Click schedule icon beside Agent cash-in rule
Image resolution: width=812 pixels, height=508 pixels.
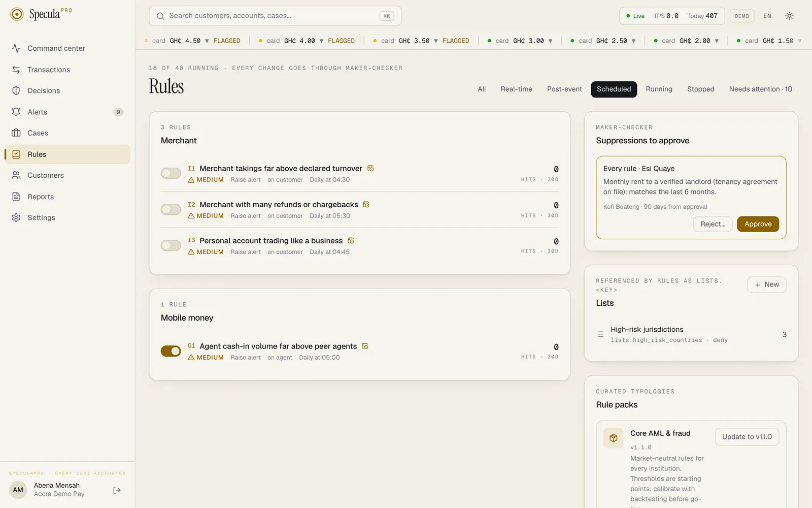coord(365,346)
